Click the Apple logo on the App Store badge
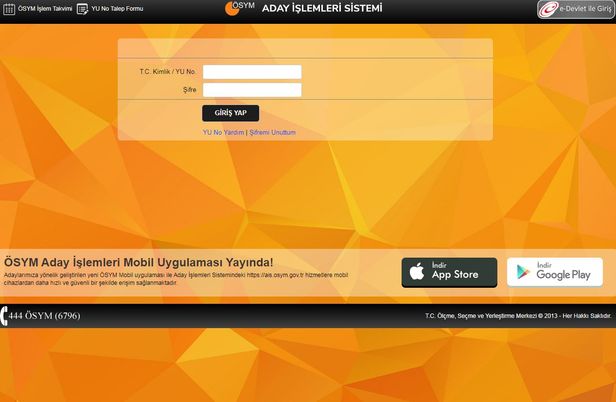The width and height of the screenshot is (616, 402). 417,272
